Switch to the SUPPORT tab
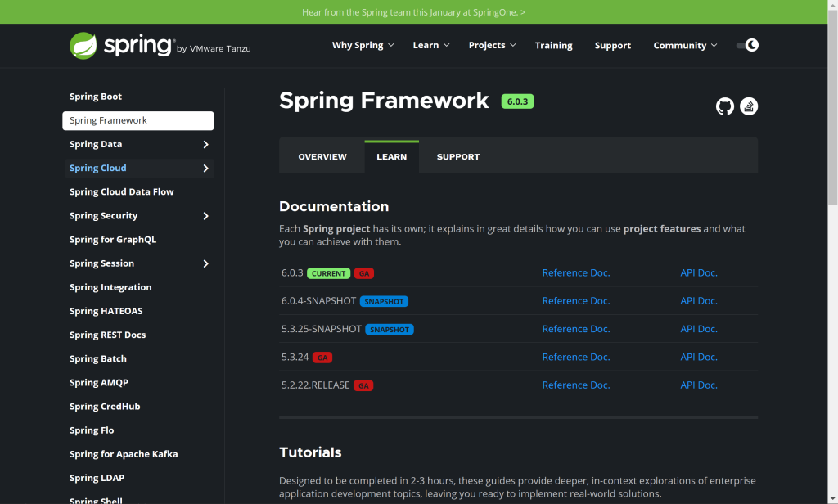Viewport: 838px width, 504px height. click(458, 156)
